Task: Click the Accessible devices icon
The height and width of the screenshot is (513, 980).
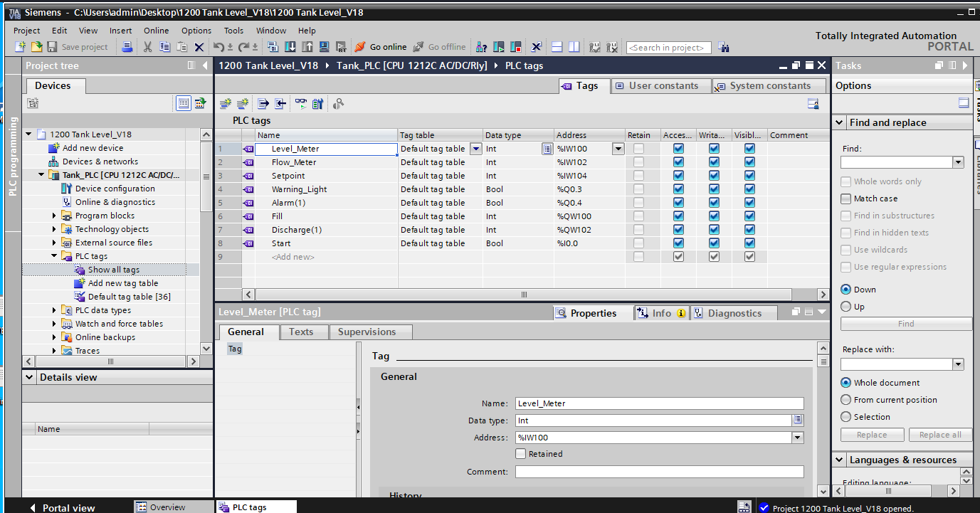Action: click(x=481, y=47)
